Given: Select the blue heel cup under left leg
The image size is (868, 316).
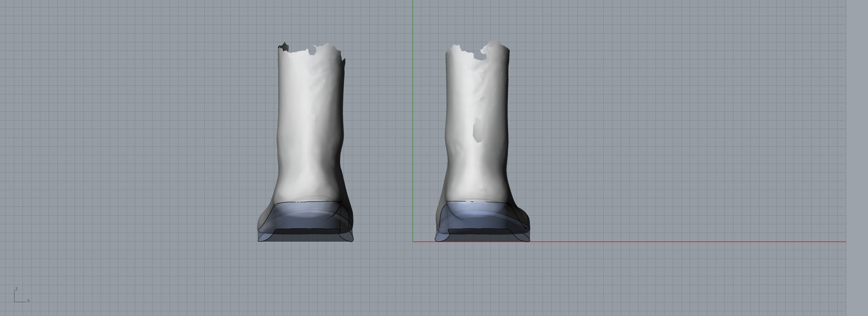Looking at the screenshot, I should 304,217.
